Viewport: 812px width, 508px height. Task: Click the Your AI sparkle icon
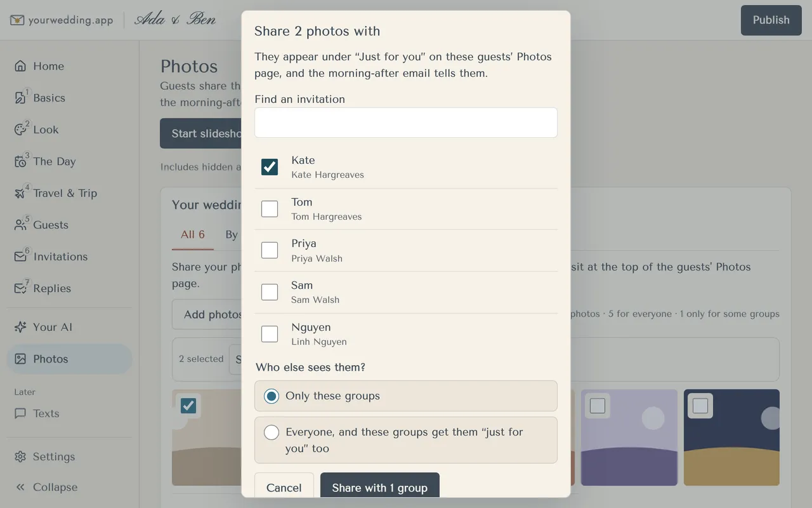pyautogui.click(x=20, y=327)
